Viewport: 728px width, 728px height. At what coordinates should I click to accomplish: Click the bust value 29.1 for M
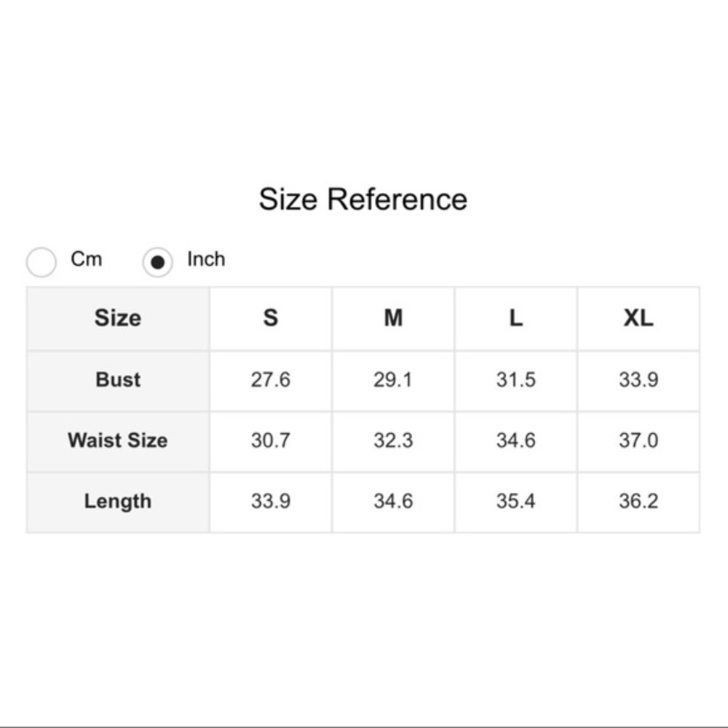393,380
